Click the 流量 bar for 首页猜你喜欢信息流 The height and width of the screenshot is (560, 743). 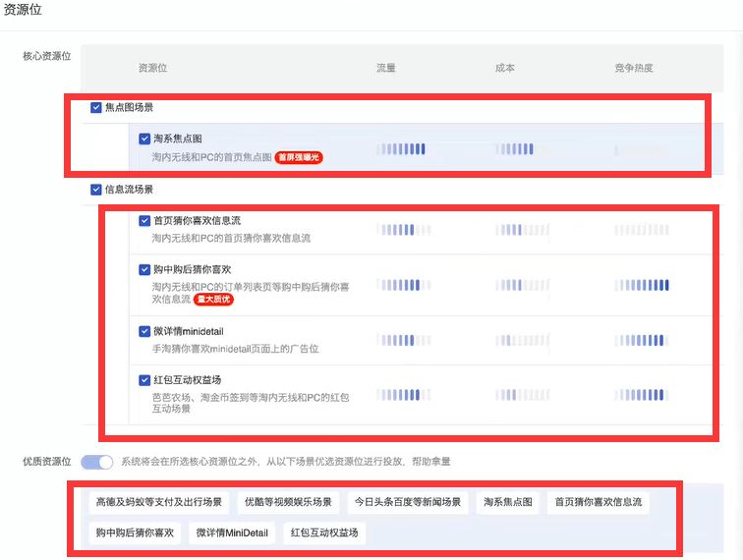404,230
